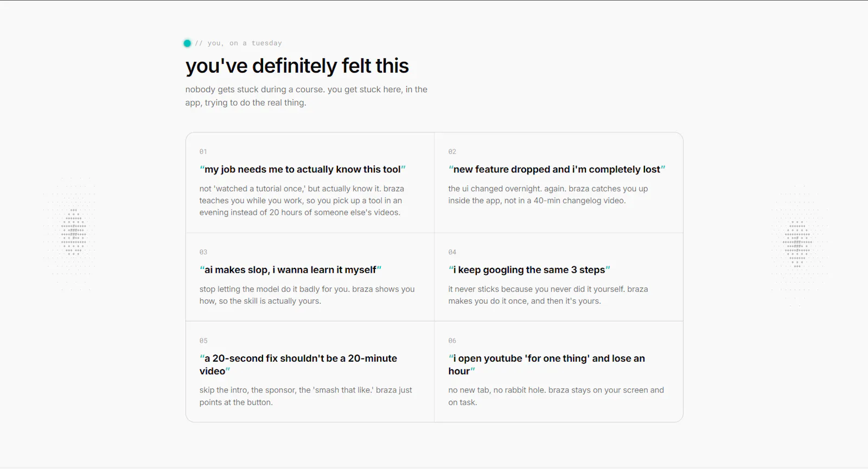
Task: Click the 01 card number label
Action: coord(203,152)
